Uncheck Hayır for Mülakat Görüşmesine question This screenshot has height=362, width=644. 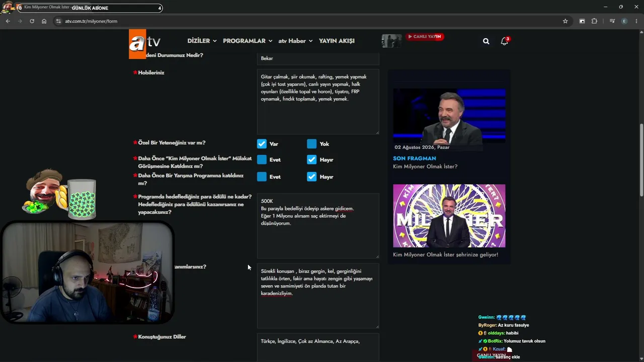(x=312, y=159)
